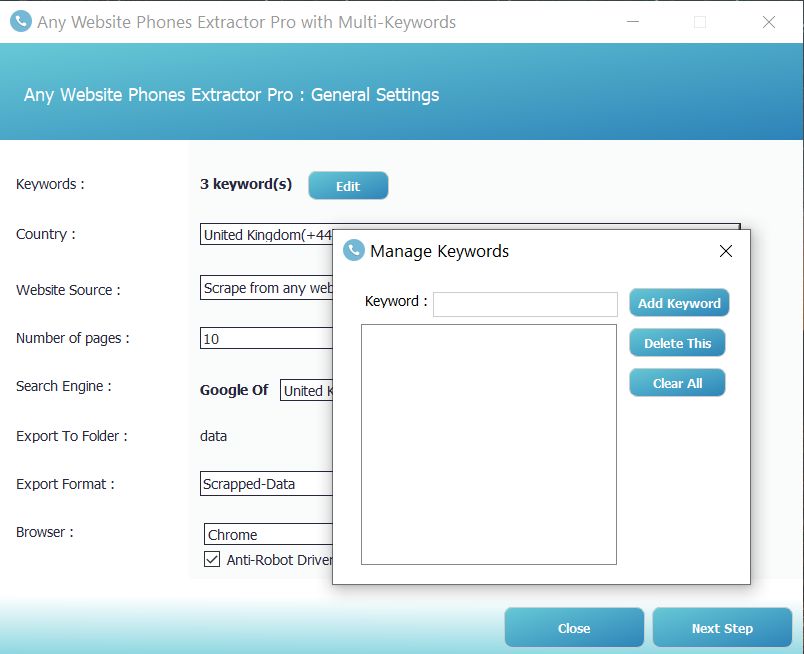Viewport: 804px width, 654px height.
Task: Open the Website Source dropdown
Action: point(266,288)
